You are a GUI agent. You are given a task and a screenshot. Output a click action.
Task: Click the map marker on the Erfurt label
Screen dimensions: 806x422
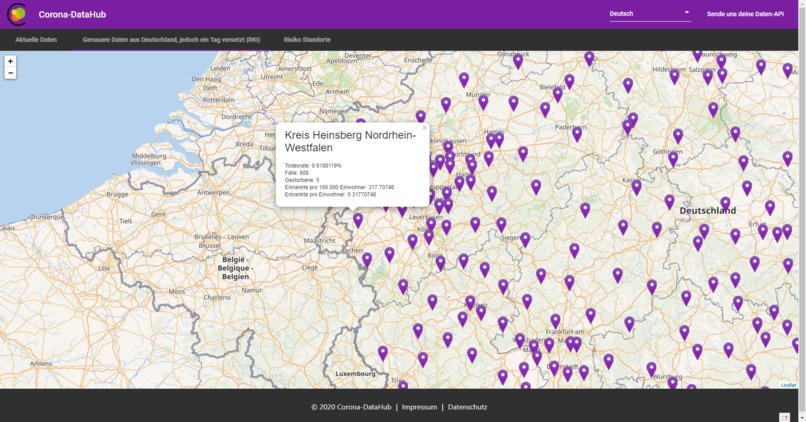pos(763,231)
